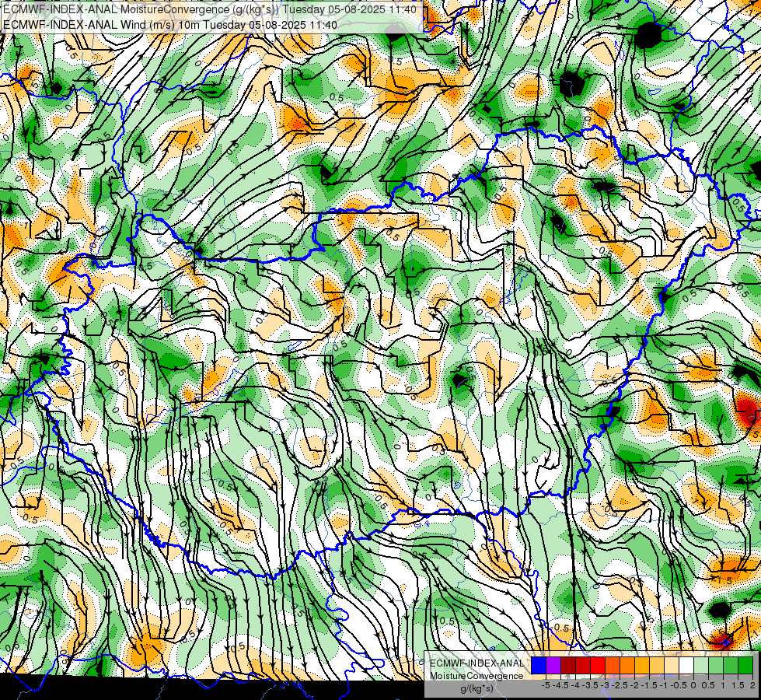
Task: Click the blue legend swatch left of -5
Action: (x=539, y=666)
